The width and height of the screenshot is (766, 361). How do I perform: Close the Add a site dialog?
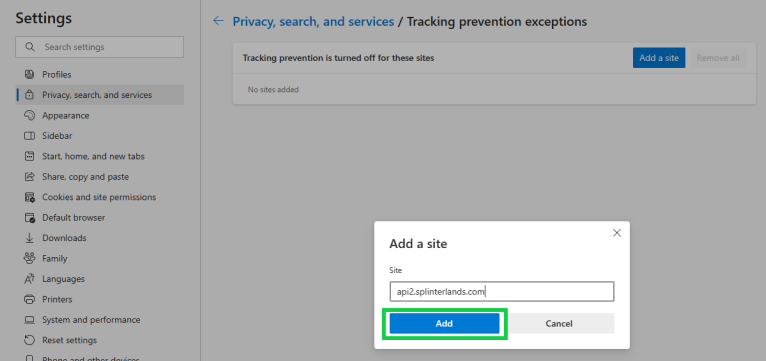(x=617, y=233)
